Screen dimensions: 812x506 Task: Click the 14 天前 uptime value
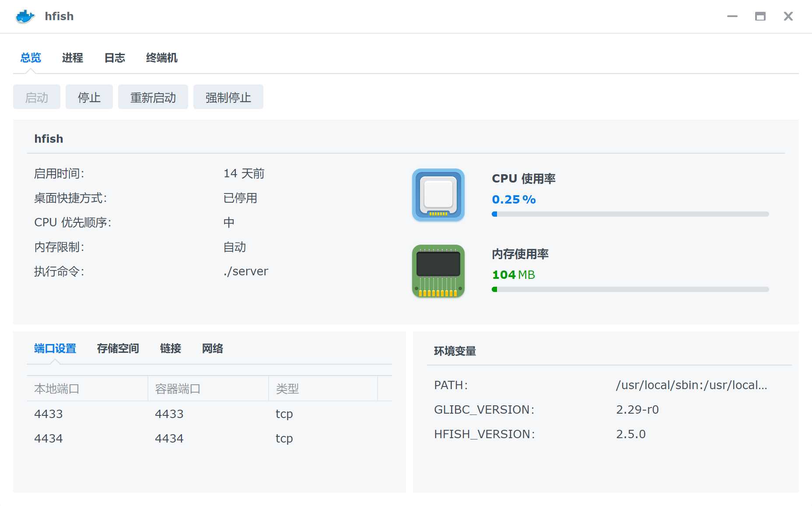tap(244, 173)
